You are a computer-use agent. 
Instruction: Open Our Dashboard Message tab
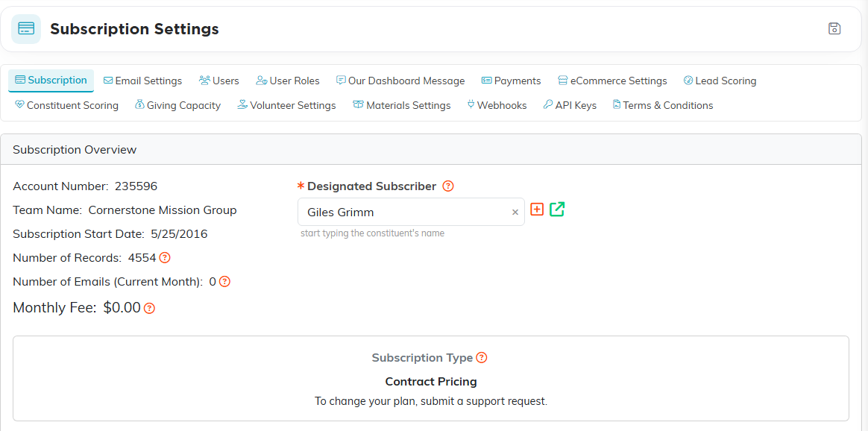coord(400,81)
